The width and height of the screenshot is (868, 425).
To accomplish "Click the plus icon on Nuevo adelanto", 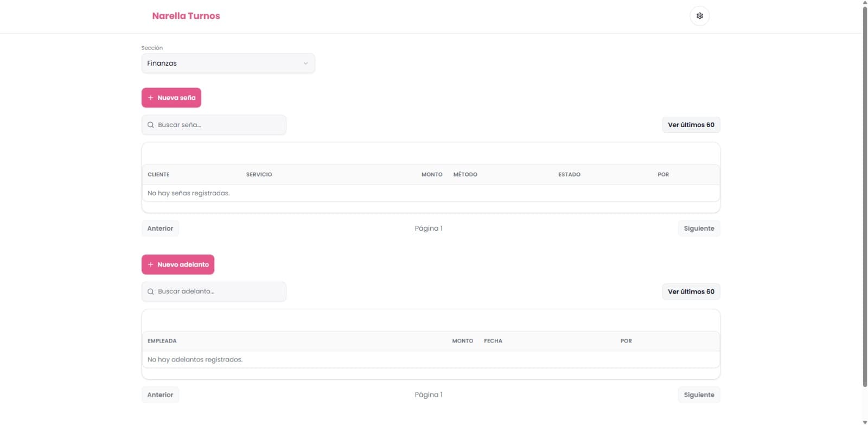I will tap(151, 265).
